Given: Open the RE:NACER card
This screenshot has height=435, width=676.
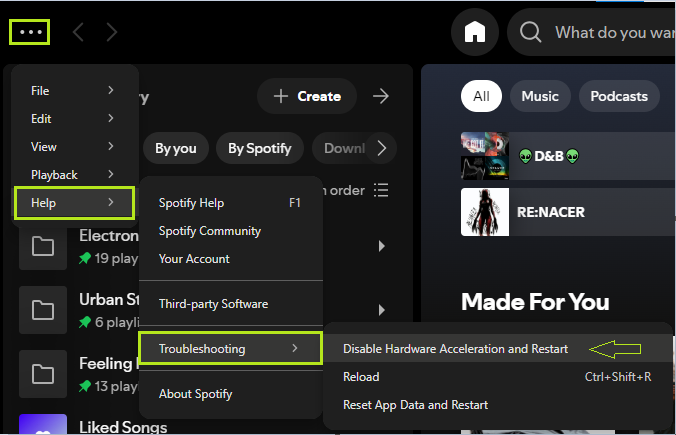Looking at the screenshot, I should (x=568, y=212).
